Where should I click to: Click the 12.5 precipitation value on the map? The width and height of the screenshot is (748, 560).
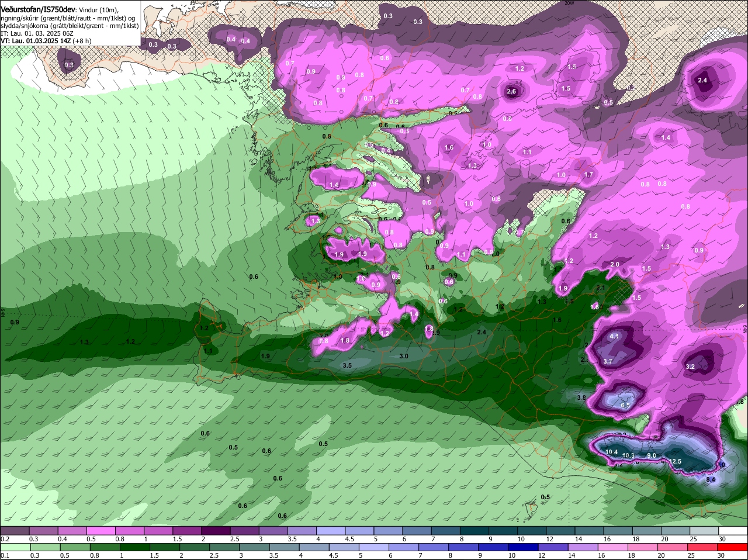tap(676, 461)
